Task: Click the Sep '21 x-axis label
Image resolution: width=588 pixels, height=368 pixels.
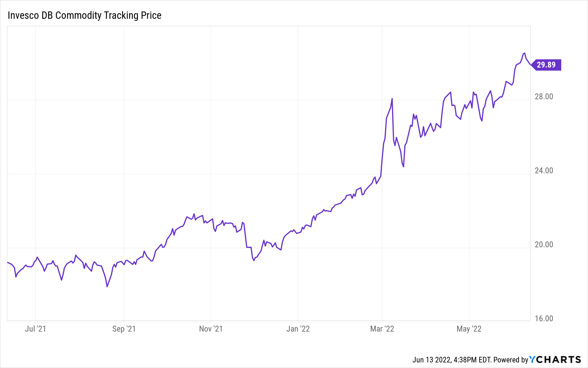Action: pos(124,329)
